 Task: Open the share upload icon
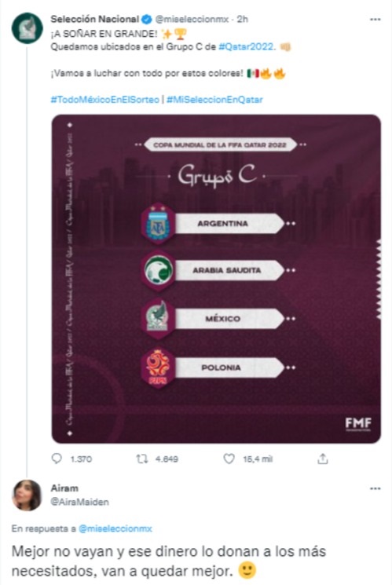323,459
